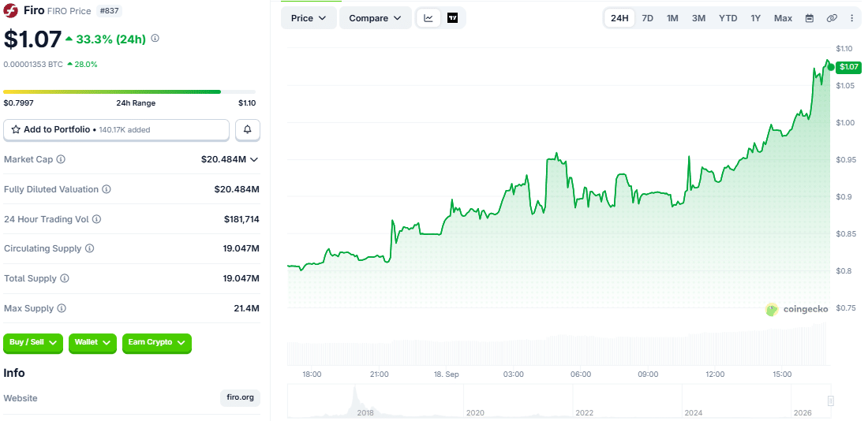Switch to the TradingView chart icon
The height and width of the screenshot is (421, 868).
point(452,17)
